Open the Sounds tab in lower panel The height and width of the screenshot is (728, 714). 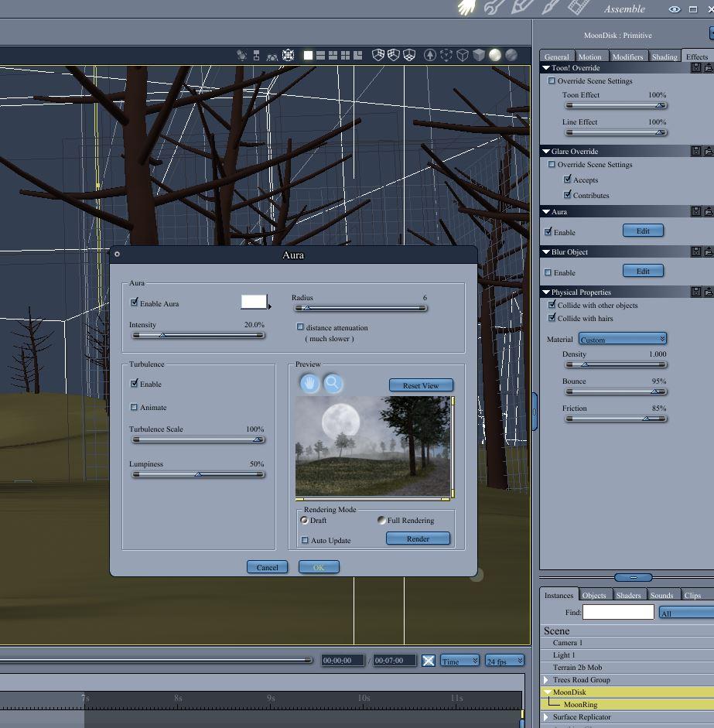tap(661, 595)
